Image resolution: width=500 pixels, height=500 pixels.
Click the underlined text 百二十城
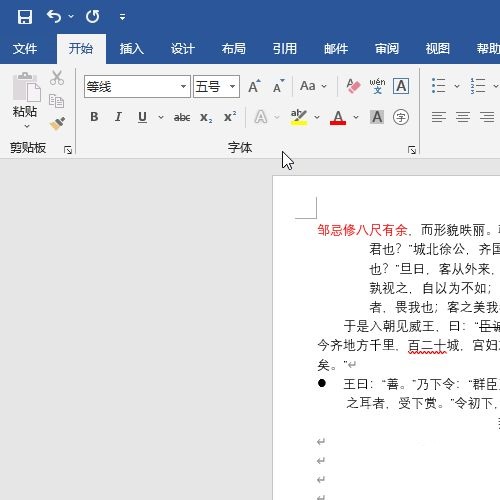coord(433,345)
